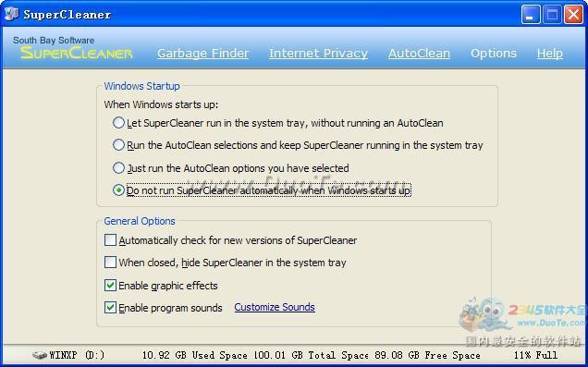Click the drive icon in status bar
The height and width of the screenshot is (367, 588).
[x=40, y=355]
